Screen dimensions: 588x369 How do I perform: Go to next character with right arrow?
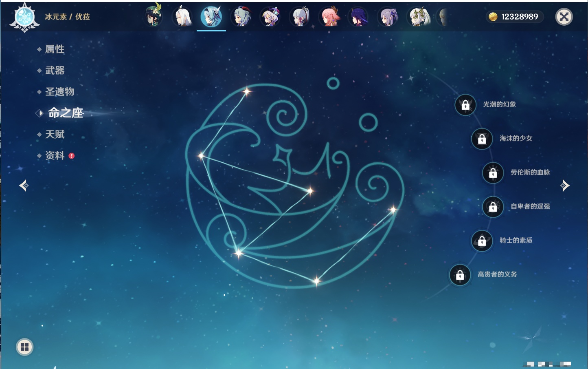pos(565,186)
